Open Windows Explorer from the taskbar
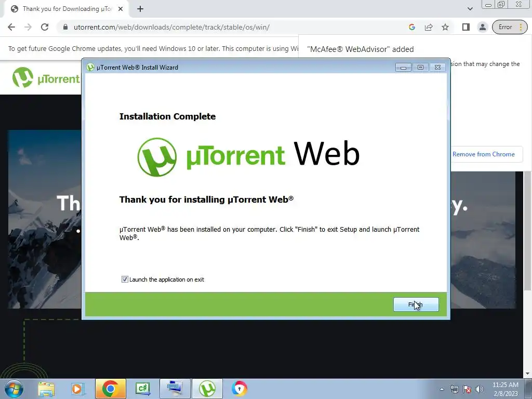Screen dimensions: 532x399 pyautogui.click(x=46, y=389)
